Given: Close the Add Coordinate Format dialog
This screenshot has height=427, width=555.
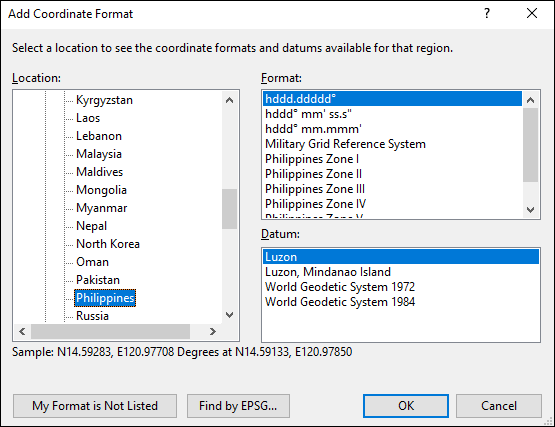Looking at the screenshot, I should tap(532, 13).
